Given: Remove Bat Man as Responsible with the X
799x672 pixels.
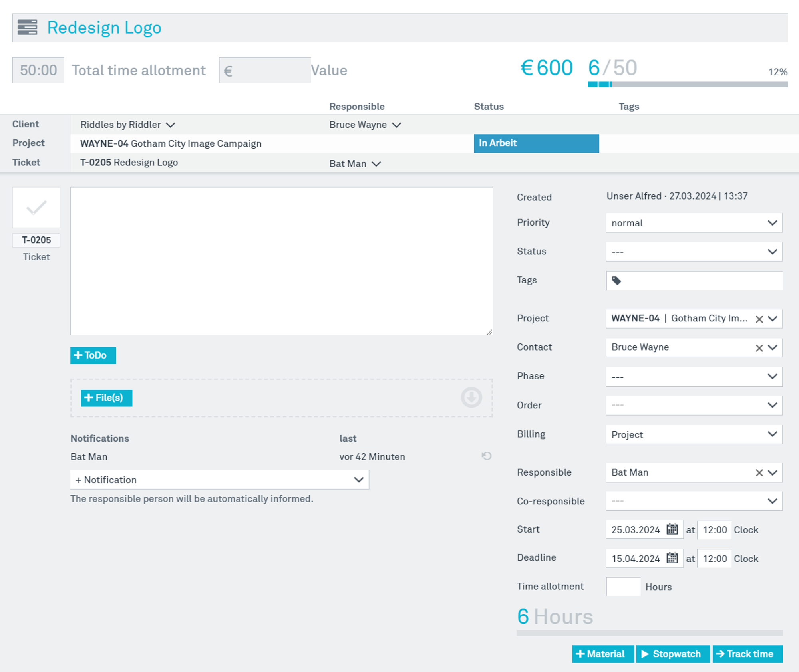Looking at the screenshot, I should 759,473.
